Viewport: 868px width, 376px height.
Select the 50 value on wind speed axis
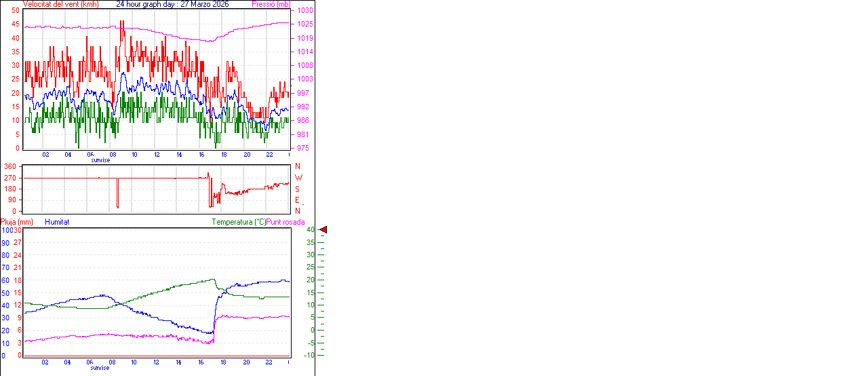[x=16, y=11]
